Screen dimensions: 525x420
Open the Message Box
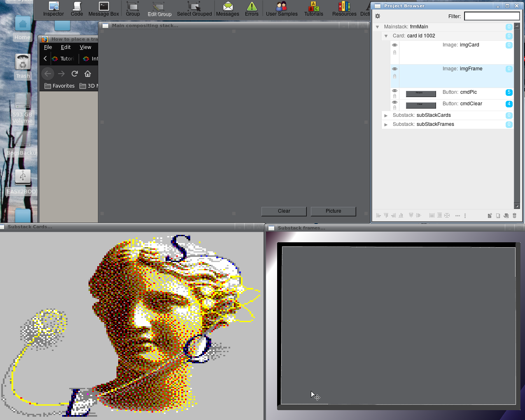tap(103, 9)
